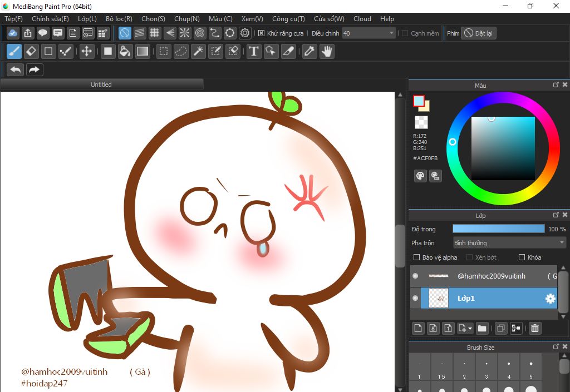Image resolution: width=570 pixels, height=392 pixels.
Task: Undock the Brush Size panel
Action: click(x=556, y=346)
